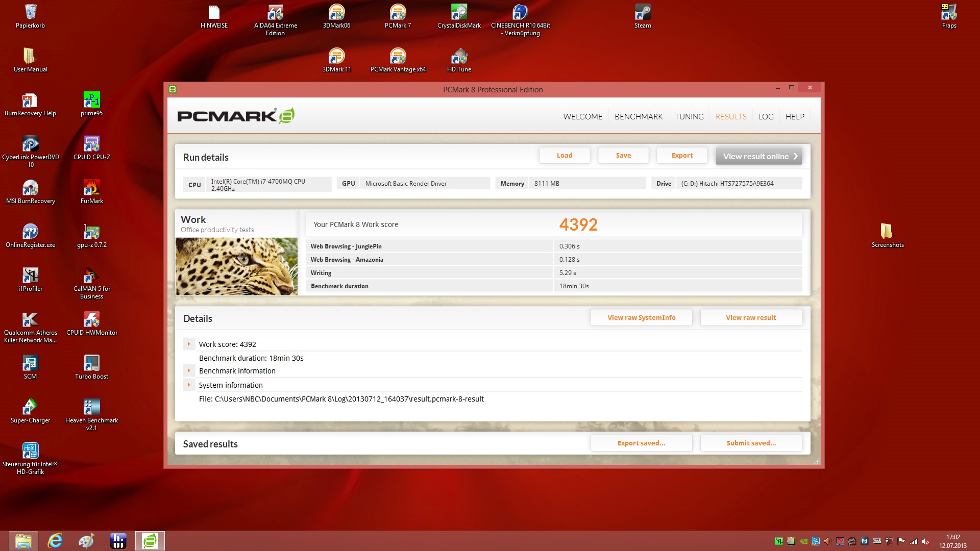
Task: Switch to the BENCHMARK tab
Action: [639, 117]
